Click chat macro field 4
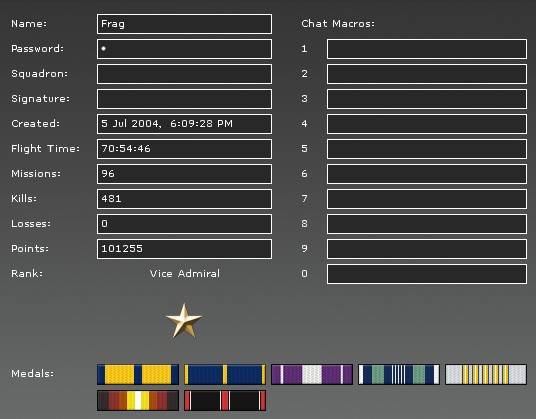 (427, 124)
